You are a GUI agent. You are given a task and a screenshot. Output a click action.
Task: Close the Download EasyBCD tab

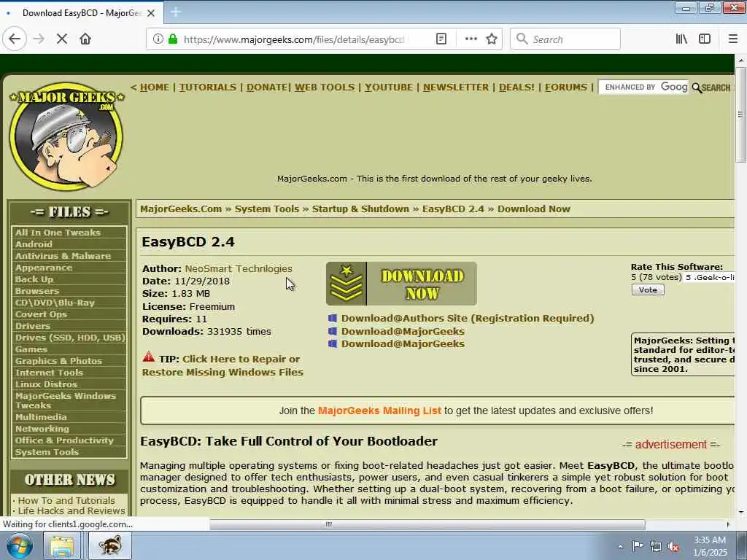click(x=151, y=13)
